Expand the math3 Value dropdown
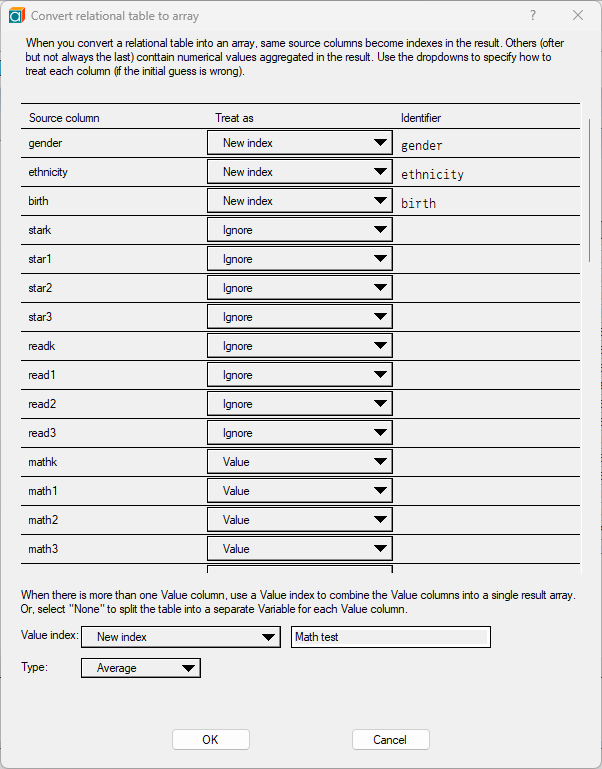 [x=300, y=548]
